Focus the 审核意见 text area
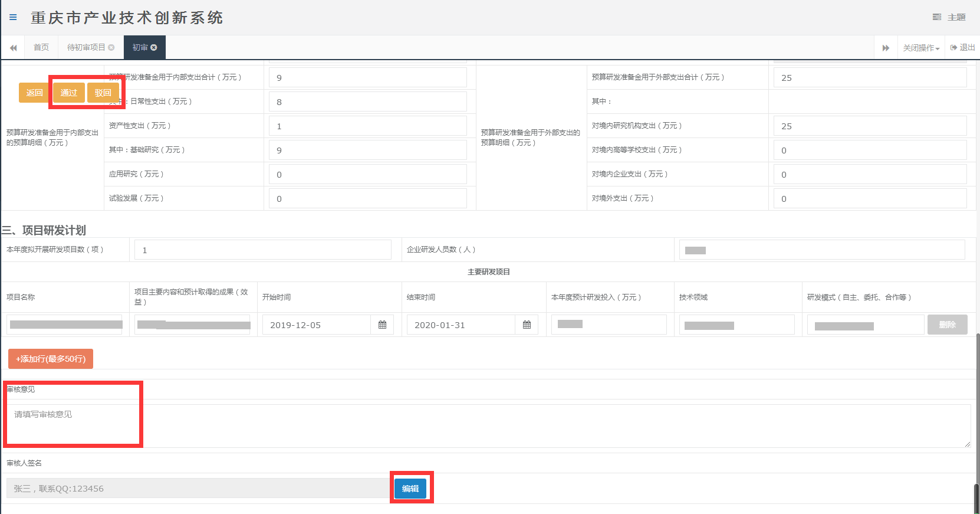This screenshot has height=514, width=980. coord(488,425)
